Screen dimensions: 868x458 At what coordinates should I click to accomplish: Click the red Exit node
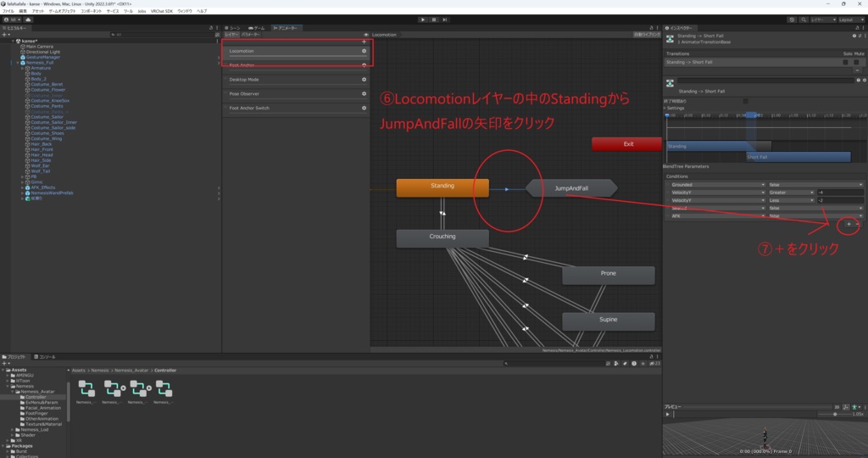627,144
